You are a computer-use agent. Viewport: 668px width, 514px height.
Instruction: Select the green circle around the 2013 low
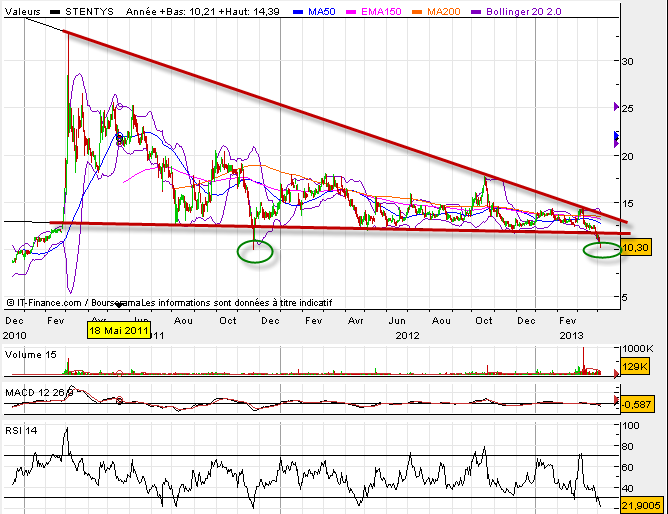coord(601,251)
